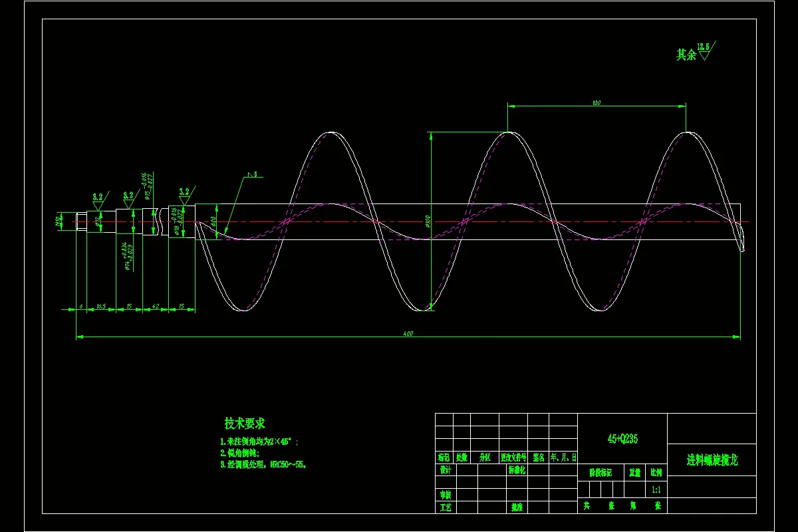Select the "阶段标记" cell

(600, 473)
